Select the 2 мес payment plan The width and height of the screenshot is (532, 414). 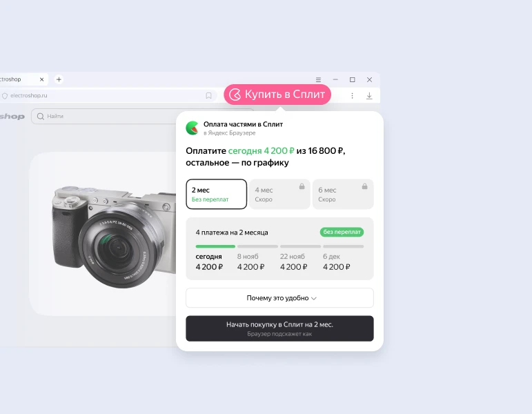216,194
